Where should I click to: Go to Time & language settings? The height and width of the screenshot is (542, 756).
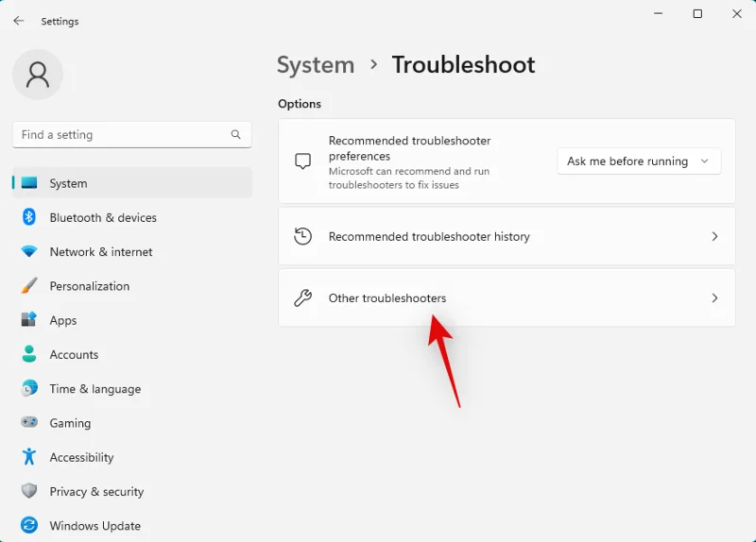(94, 389)
